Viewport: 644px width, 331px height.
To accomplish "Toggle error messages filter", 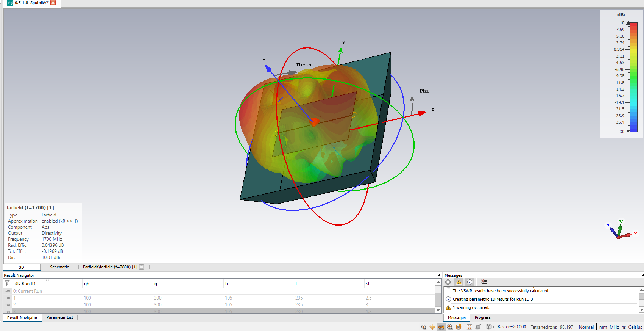I will click(448, 282).
